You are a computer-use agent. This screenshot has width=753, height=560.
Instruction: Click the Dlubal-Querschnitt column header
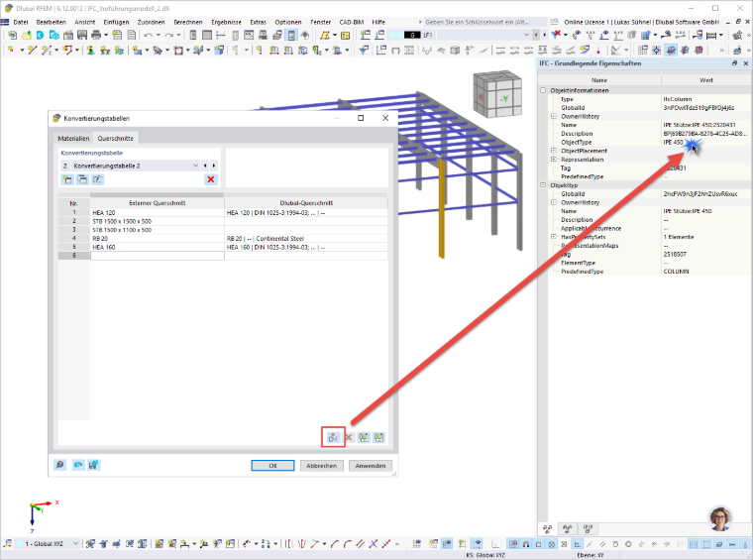[x=306, y=203]
